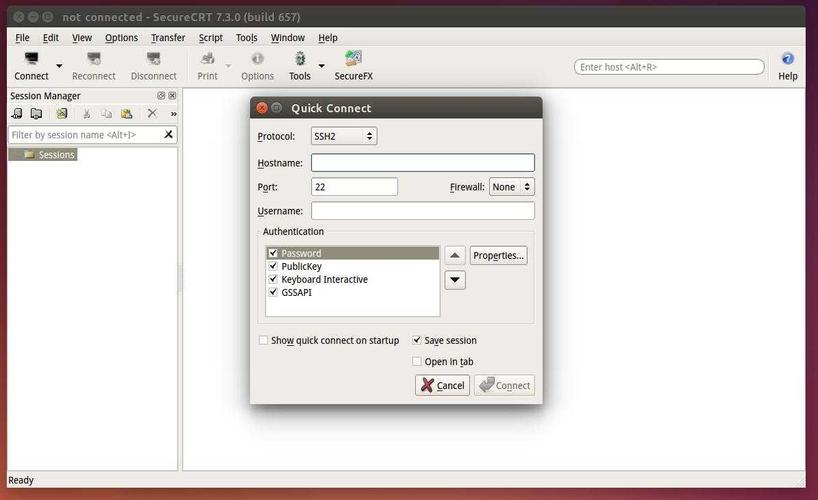Click the Disconnect toolbar icon
Screen dimensions: 818x500
tap(153, 58)
